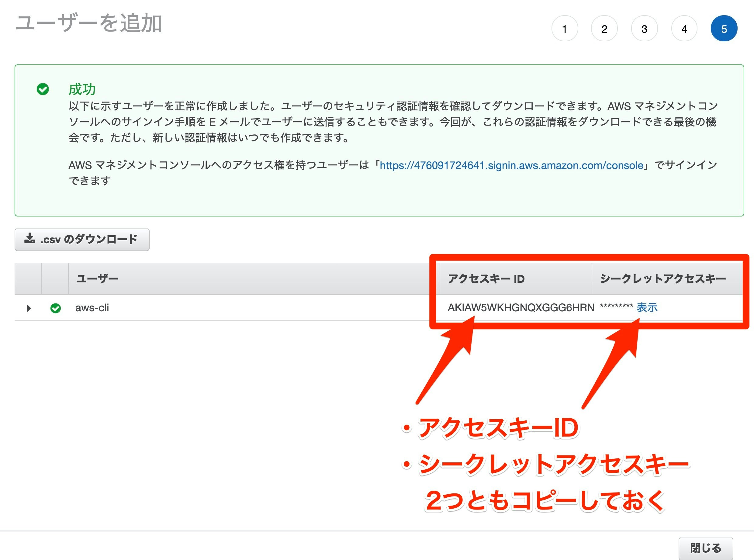This screenshot has height=560, width=754.
Task: Click the green success checkmark icon
Action: (x=43, y=89)
